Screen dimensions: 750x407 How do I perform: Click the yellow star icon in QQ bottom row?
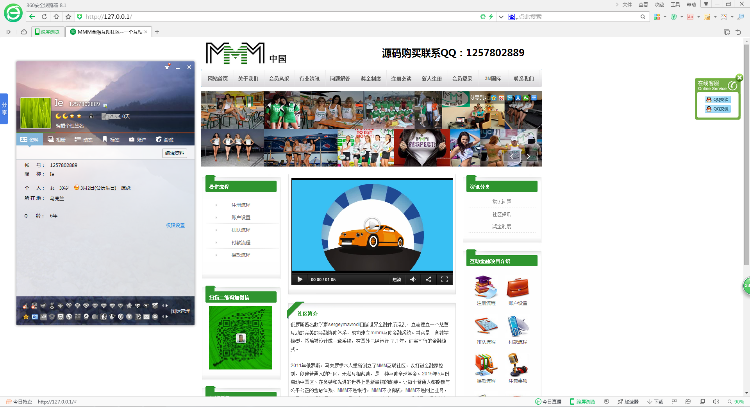(26, 317)
